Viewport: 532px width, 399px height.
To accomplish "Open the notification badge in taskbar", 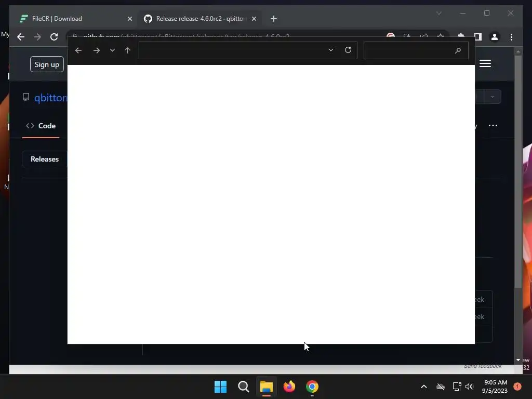I will coord(517,387).
